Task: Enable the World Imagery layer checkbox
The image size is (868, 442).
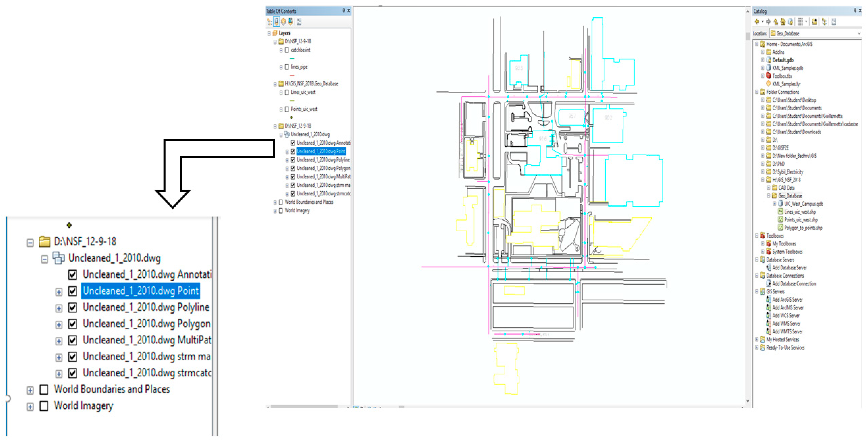Action: tap(281, 211)
